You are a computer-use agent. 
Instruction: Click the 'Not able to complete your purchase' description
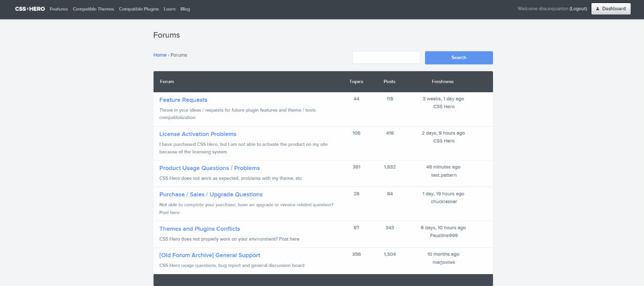(x=246, y=209)
